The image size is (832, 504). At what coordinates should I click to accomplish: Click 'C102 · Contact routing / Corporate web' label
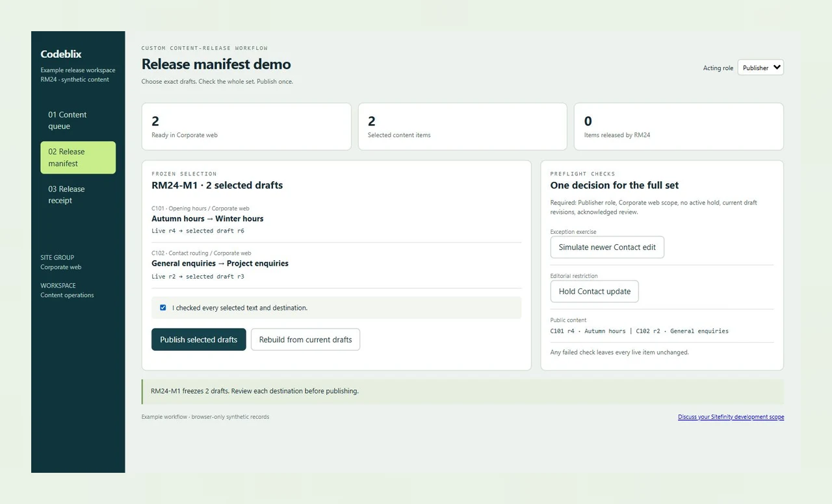(201, 253)
